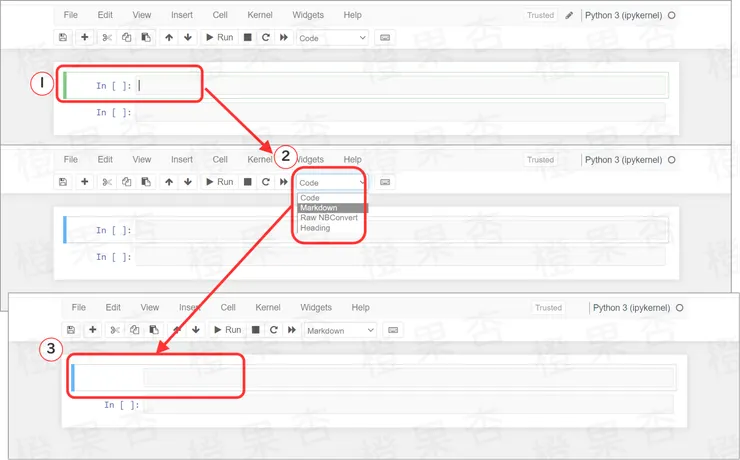Restart and run all in the top panel

tap(284, 37)
